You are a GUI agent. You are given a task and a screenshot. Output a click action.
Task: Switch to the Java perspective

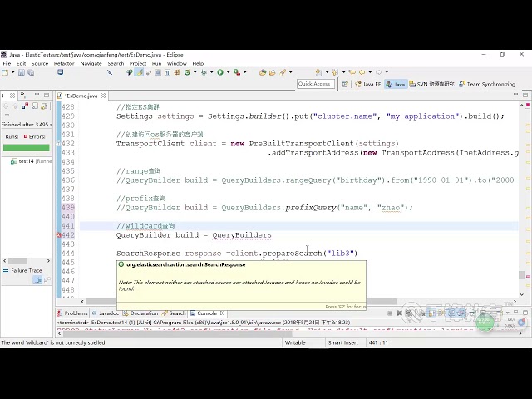[396, 84]
